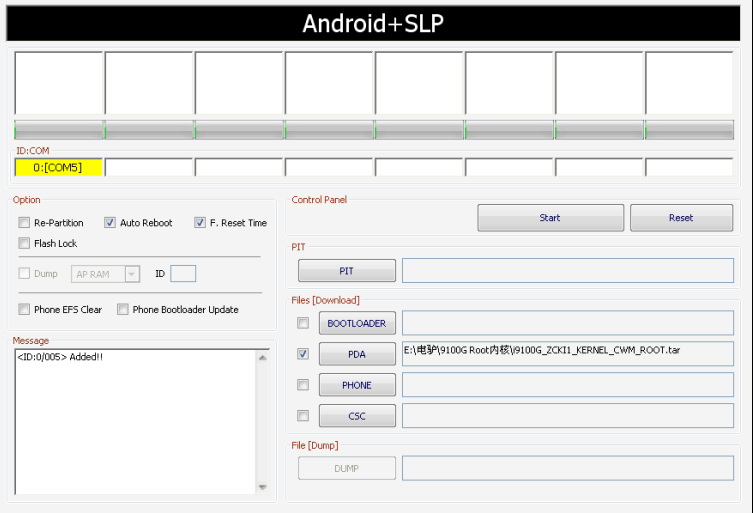
Task: Uncheck the F. Reset Time option
Action: [x=200, y=222]
